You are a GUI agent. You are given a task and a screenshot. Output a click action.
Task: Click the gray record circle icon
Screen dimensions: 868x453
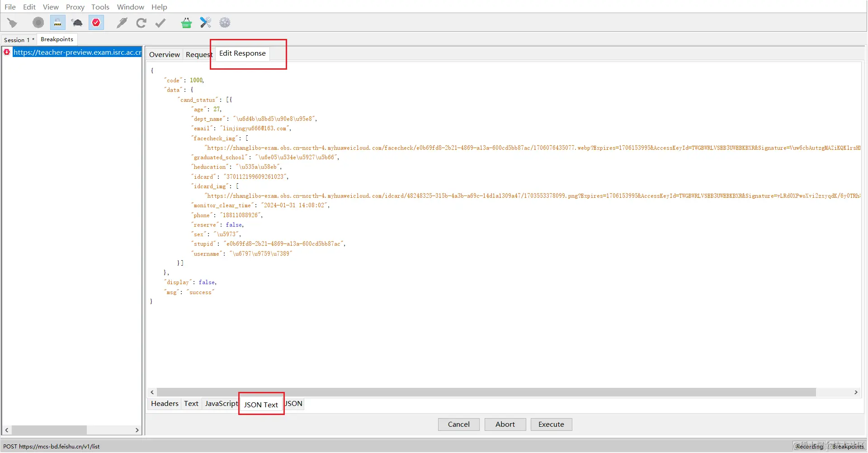(38, 23)
